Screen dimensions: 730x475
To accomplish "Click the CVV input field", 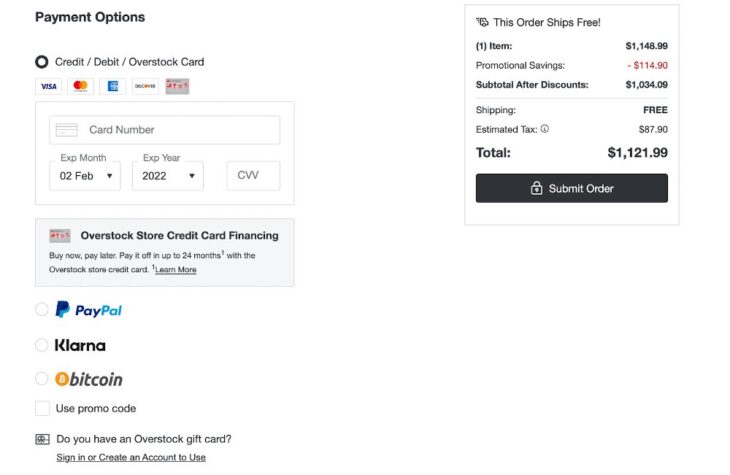I will tap(253, 176).
